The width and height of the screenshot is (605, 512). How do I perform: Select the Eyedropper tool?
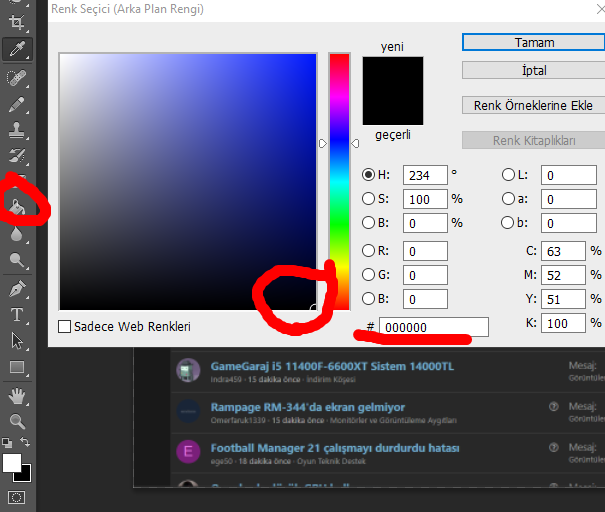(x=17, y=49)
